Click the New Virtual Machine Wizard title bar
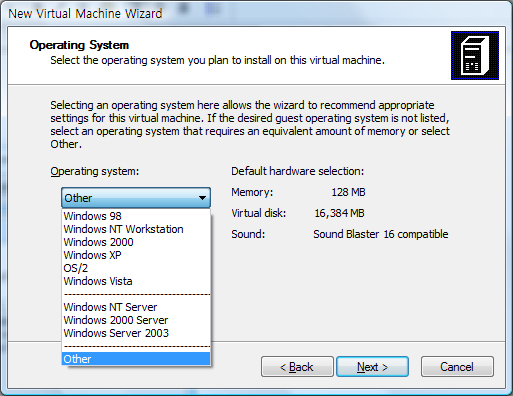Screen dimensions: 513x396 tap(256, 13)
